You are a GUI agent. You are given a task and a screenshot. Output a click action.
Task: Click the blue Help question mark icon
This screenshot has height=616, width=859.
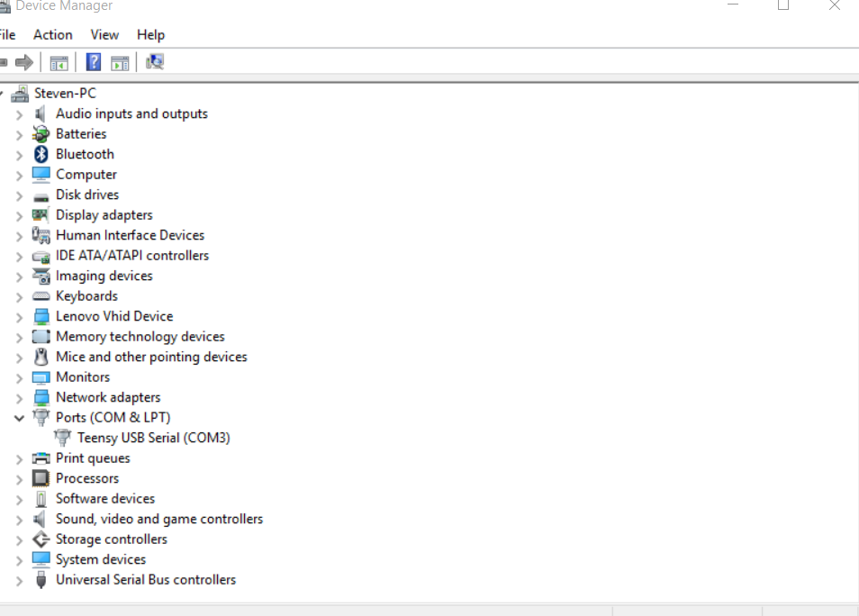tap(94, 62)
